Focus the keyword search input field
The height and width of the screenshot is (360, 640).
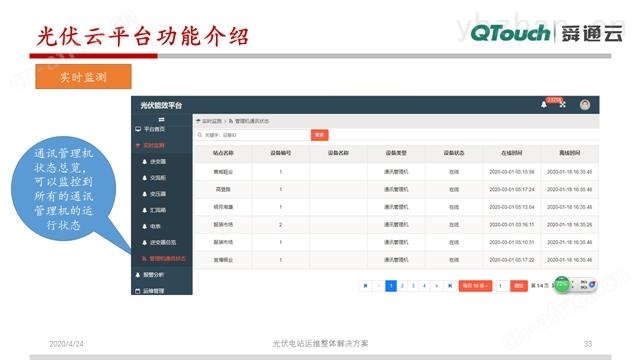(x=253, y=135)
